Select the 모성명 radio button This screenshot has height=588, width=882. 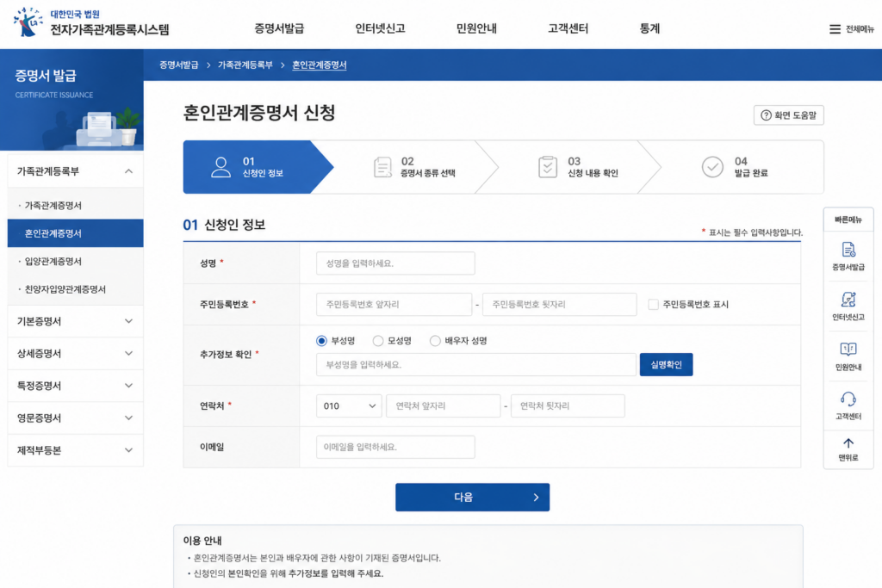point(378,341)
